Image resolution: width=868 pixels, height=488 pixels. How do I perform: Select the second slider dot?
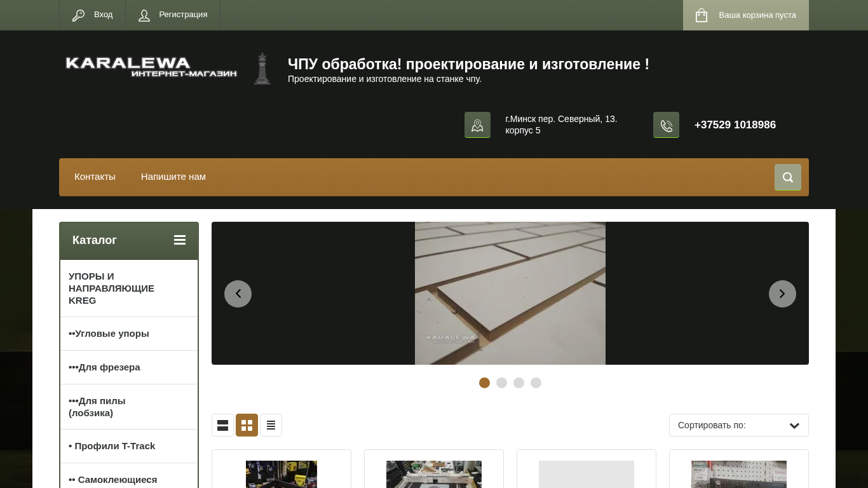(501, 383)
